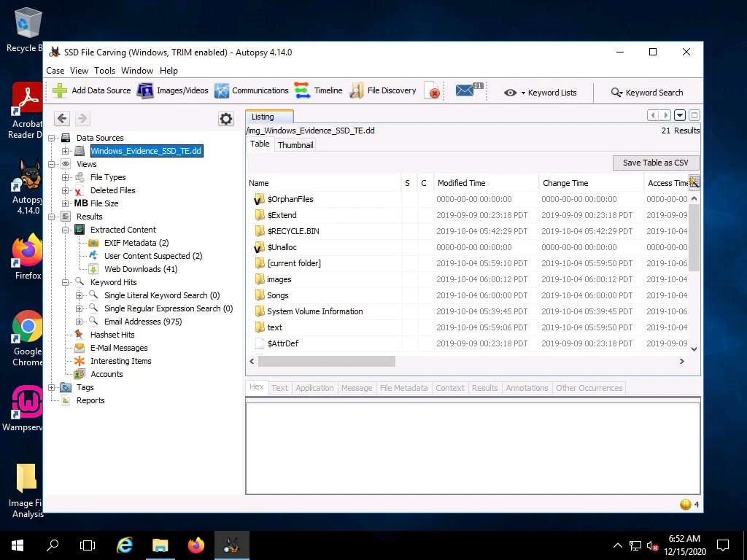
Task: Expand Windows_Evidence_SSD_TE.dd data source
Action: pos(65,151)
